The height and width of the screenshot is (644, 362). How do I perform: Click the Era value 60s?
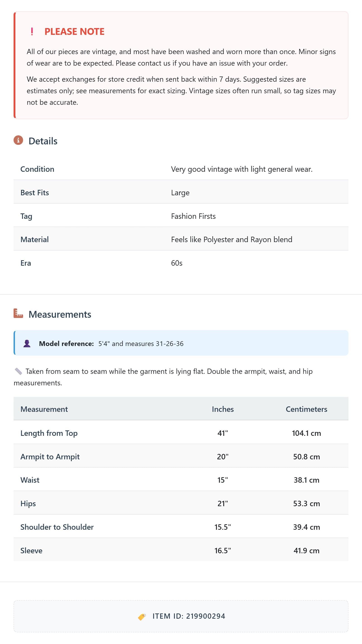coord(177,263)
